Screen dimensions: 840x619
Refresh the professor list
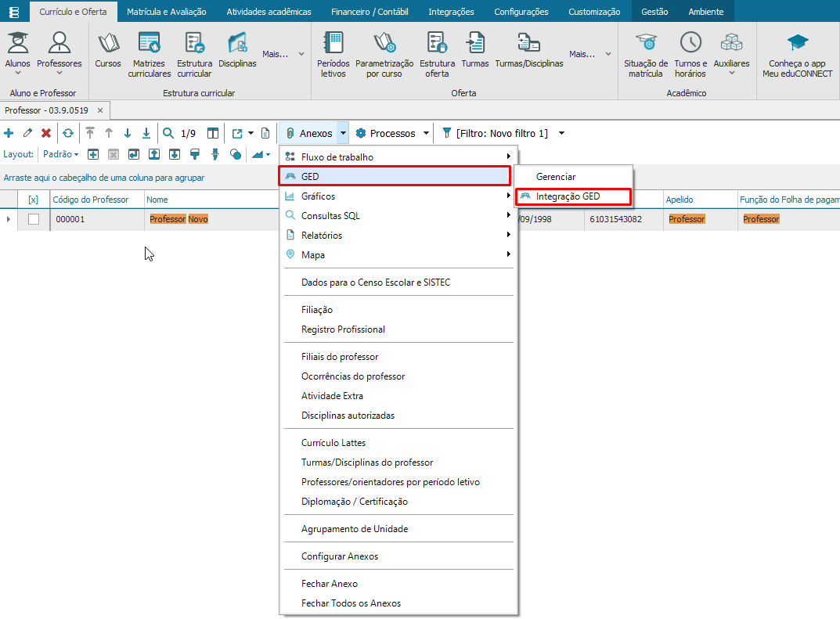coord(68,133)
